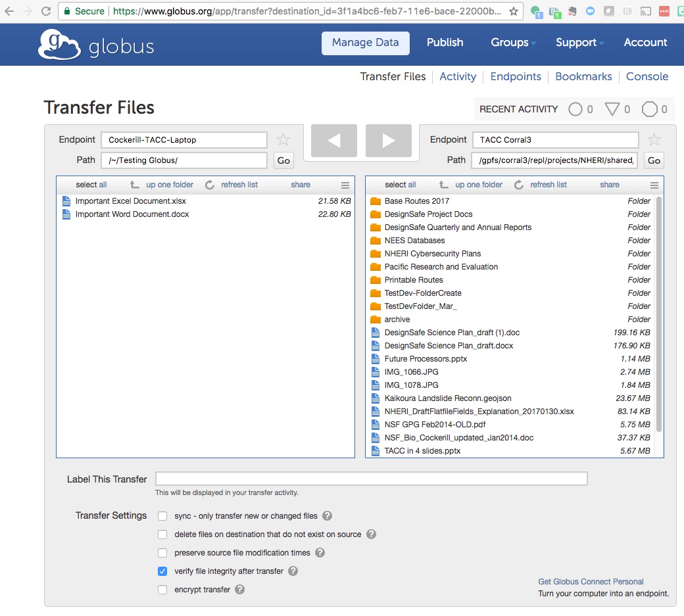
Task: Click the active tasks circle in Recent Activity
Action: (x=575, y=109)
